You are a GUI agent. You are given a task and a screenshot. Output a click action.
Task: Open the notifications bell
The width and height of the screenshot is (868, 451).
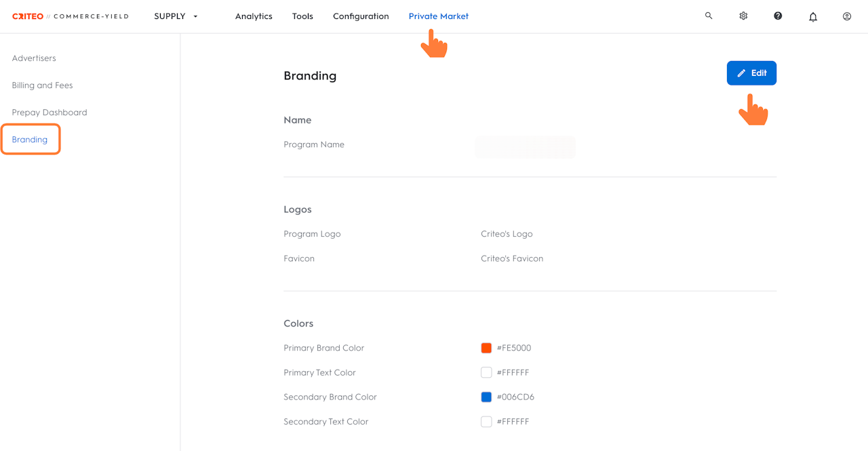[812, 17]
